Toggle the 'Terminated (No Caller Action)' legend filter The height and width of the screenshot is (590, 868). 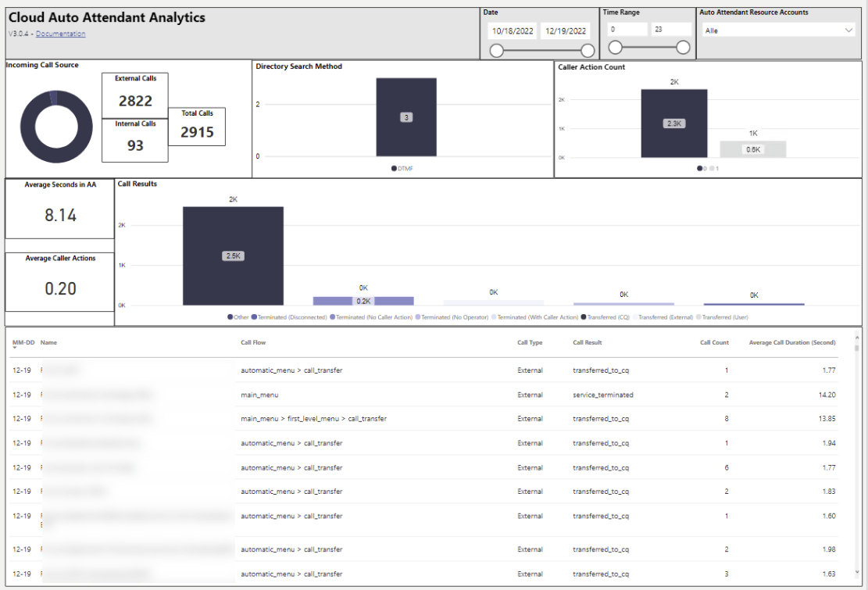pos(332,316)
